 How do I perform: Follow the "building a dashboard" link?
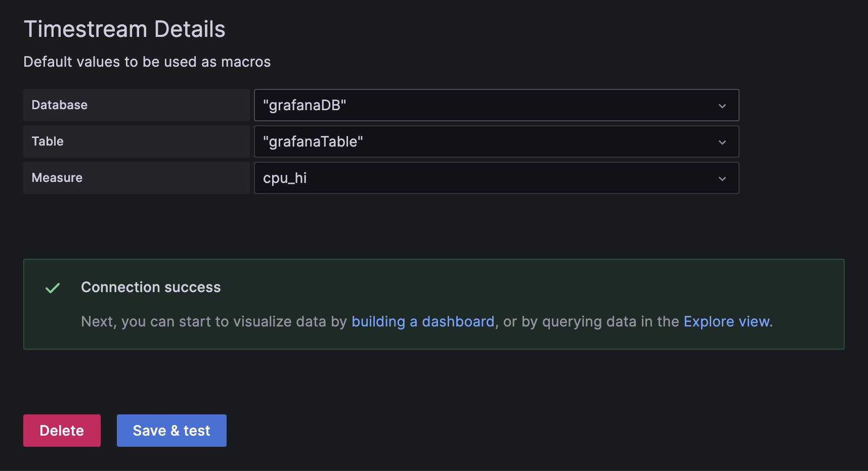coord(423,321)
